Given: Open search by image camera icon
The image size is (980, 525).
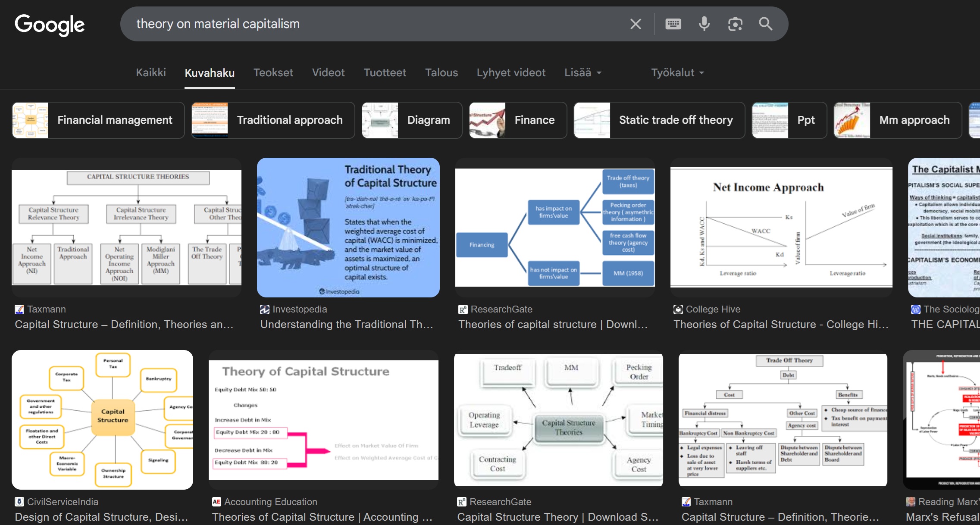Looking at the screenshot, I should pyautogui.click(x=735, y=24).
